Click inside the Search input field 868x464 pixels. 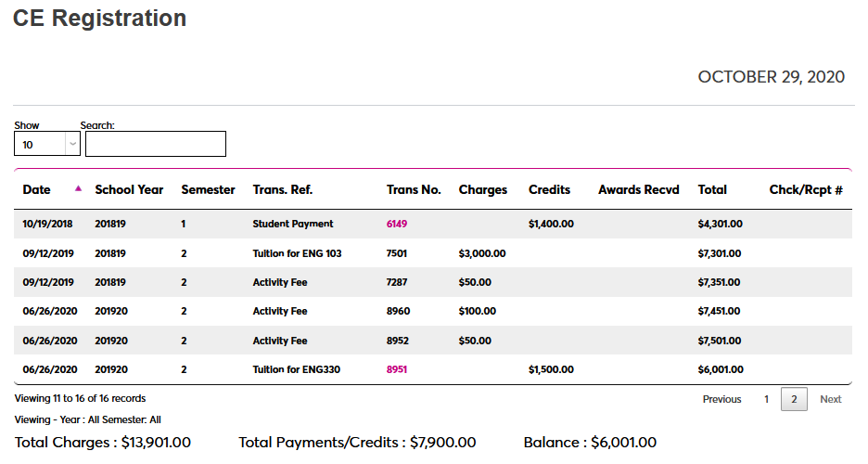(x=155, y=144)
